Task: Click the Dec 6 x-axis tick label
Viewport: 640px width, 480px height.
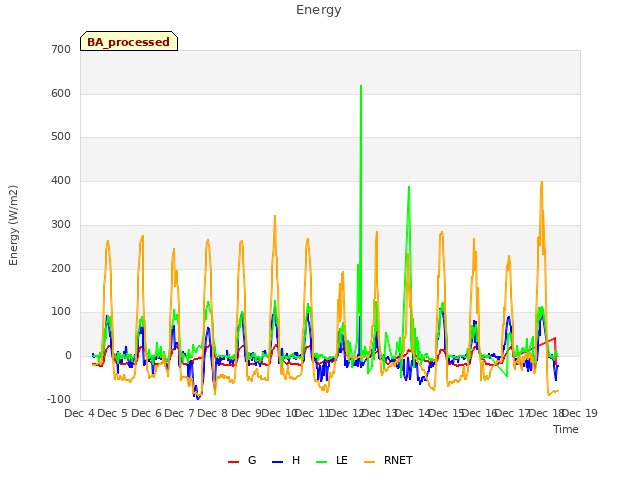Action: coord(147,413)
